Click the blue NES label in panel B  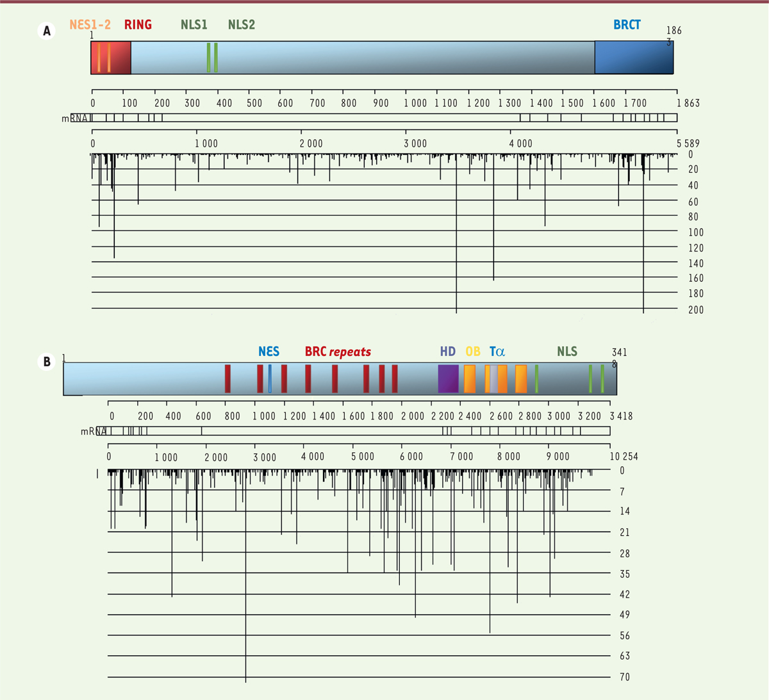pos(269,352)
